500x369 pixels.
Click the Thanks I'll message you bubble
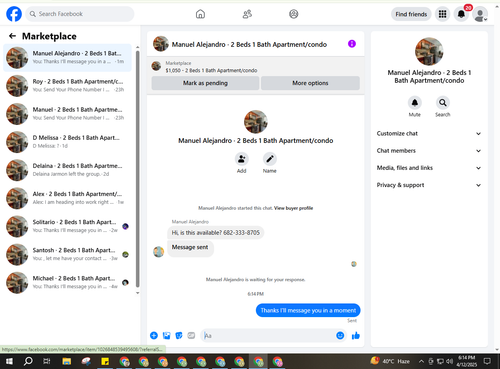coord(308,310)
